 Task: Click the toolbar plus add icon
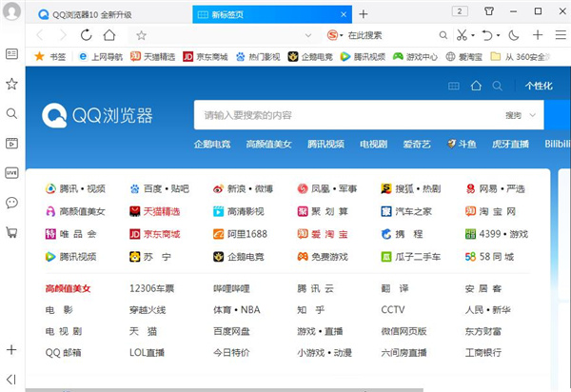pos(538,35)
